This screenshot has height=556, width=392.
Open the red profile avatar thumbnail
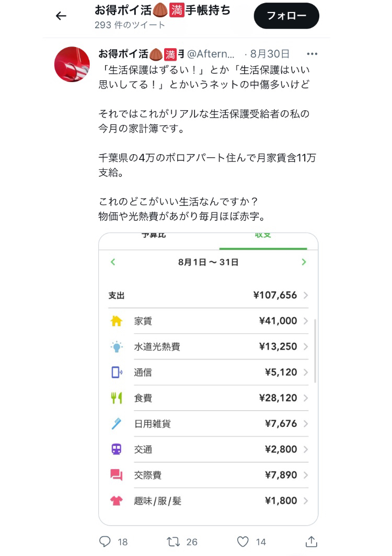(72, 64)
